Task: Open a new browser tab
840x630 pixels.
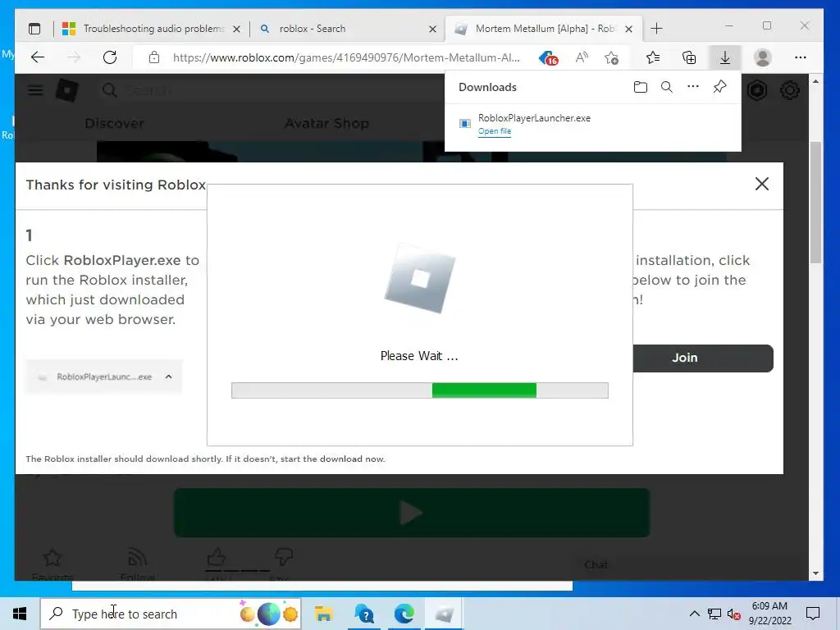Action: pos(657,29)
